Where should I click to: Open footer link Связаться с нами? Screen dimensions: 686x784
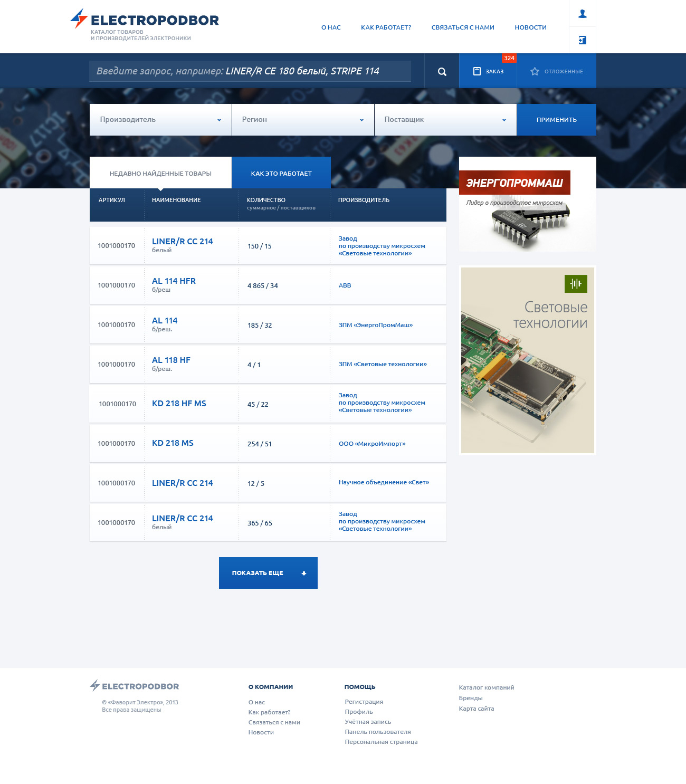tap(274, 722)
